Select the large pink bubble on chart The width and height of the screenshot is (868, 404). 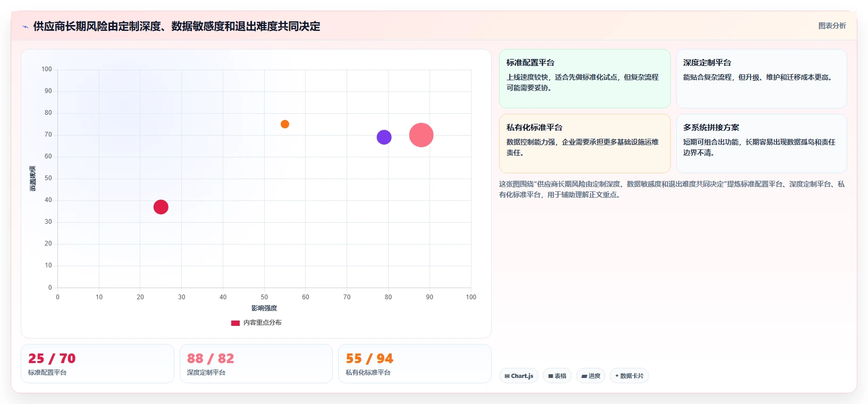(421, 135)
